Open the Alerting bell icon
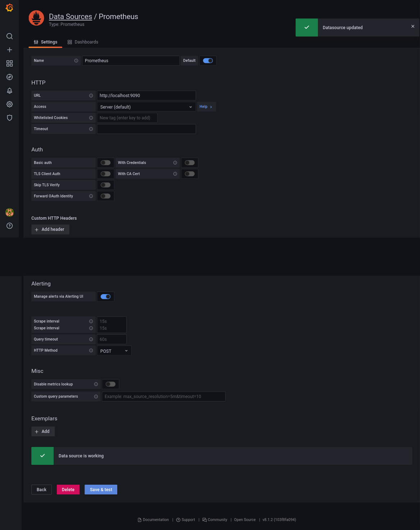The width and height of the screenshot is (420, 530). 10,91
